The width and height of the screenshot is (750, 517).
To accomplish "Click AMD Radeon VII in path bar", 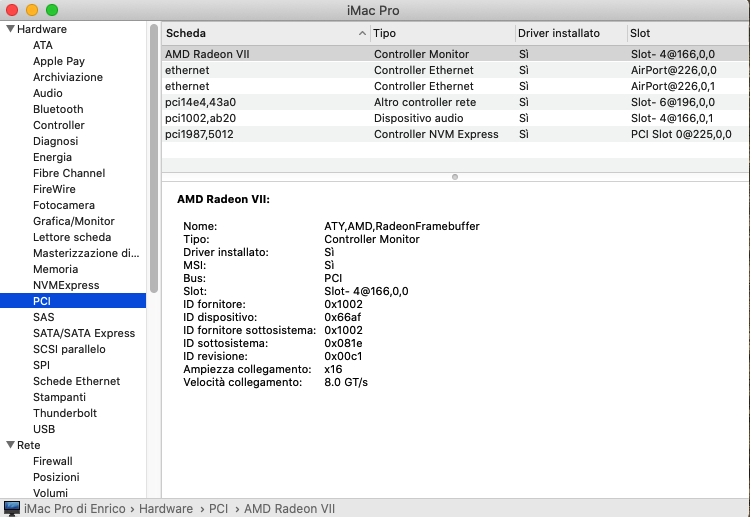I will click(x=289, y=508).
